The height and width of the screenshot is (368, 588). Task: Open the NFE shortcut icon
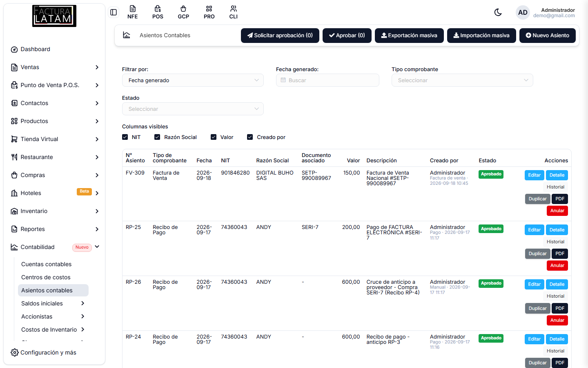[x=133, y=12]
